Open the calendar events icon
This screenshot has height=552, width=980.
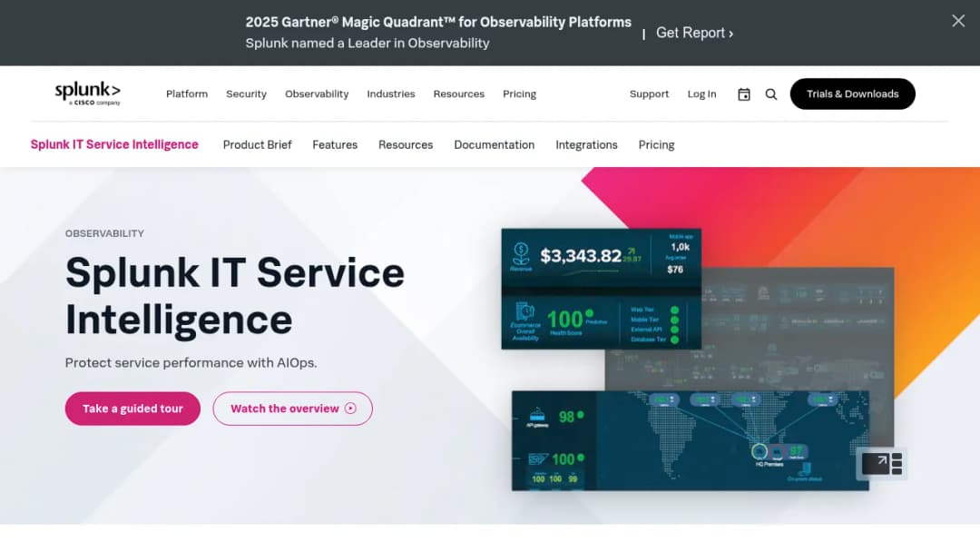(744, 94)
